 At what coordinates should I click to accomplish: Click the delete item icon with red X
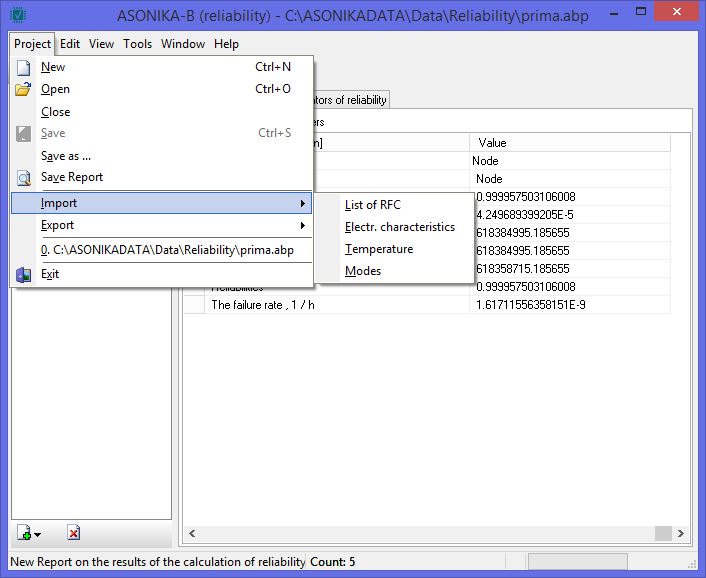[x=74, y=534]
